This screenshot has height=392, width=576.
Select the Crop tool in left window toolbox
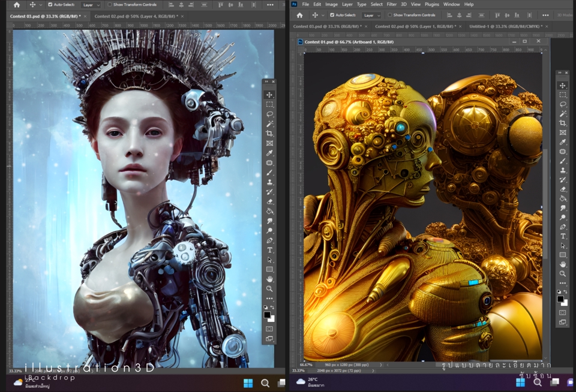[269, 134]
